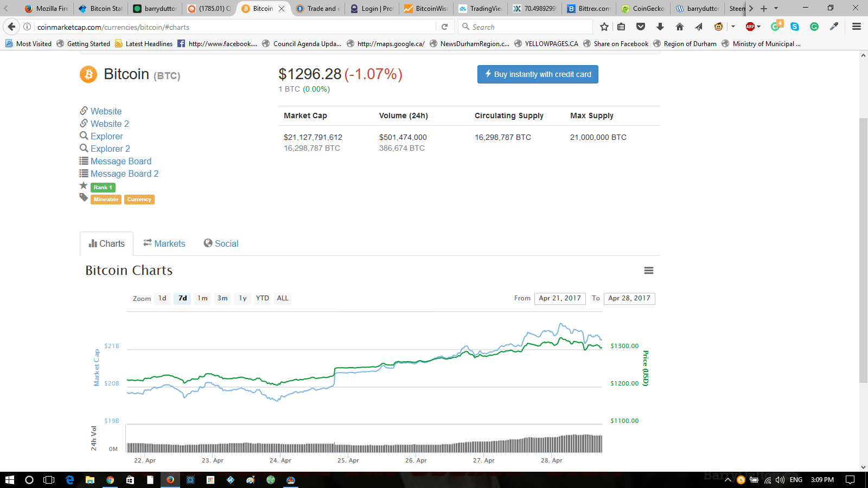Screen dimensions: 868x488
Task: Select the Charts tab
Action: (106, 243)
